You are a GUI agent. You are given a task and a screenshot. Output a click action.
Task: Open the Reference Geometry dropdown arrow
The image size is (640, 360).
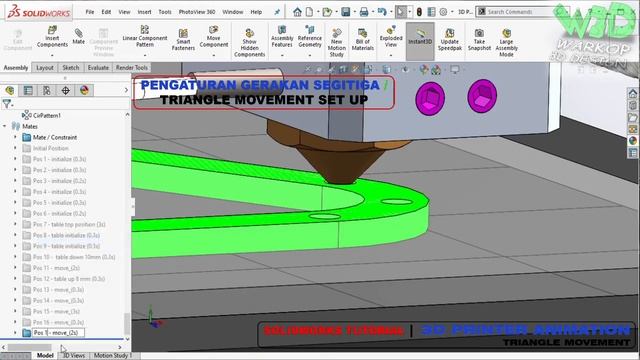310,55
